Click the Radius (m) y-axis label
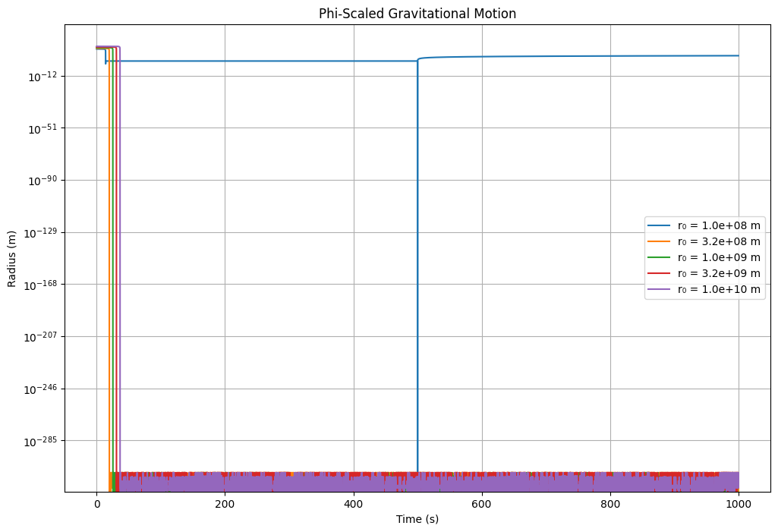This screenshot has height=532, width=778. (x=12, y=259)
